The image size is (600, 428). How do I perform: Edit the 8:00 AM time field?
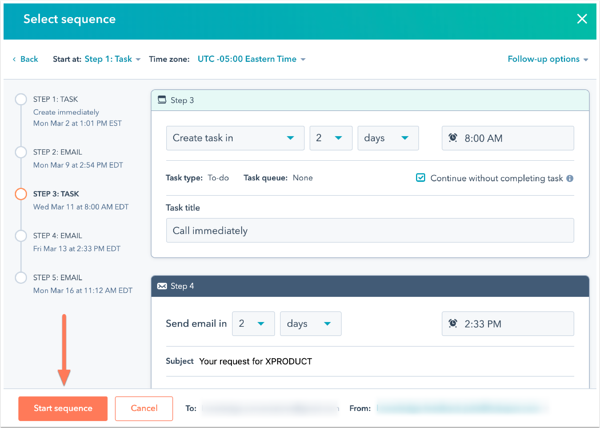(508, 138)
